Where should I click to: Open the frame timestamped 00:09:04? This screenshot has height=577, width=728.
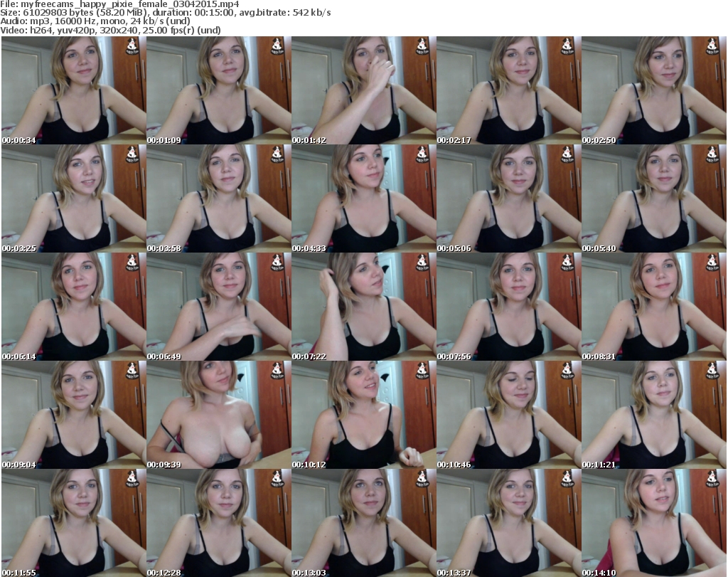(x=73, y=415)
